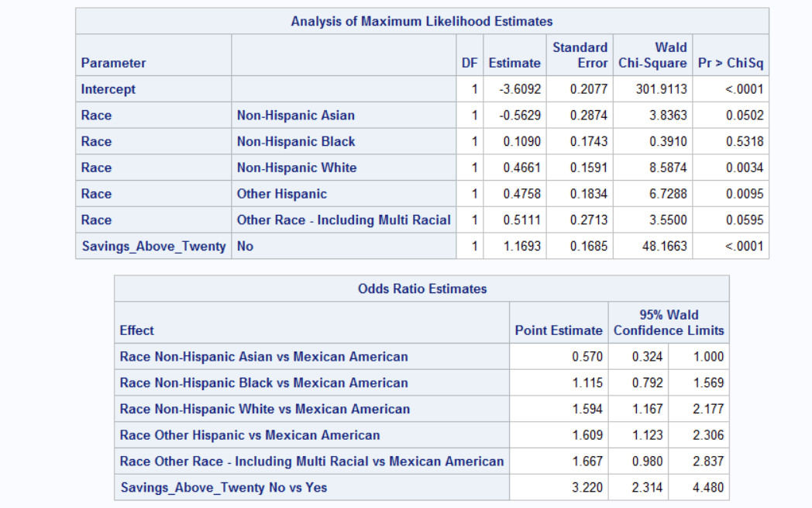This screenshot has width=812, height=508.
Task: Click 'Other Race - Including Multi Racial vs Mexican American'
Action: [x=311, y=461]
